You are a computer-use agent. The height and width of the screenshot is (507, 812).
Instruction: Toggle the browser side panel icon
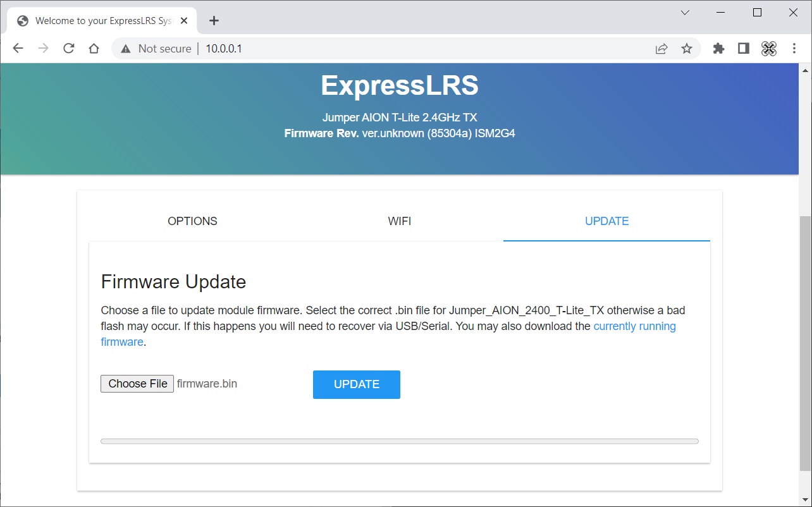point(744,49)
